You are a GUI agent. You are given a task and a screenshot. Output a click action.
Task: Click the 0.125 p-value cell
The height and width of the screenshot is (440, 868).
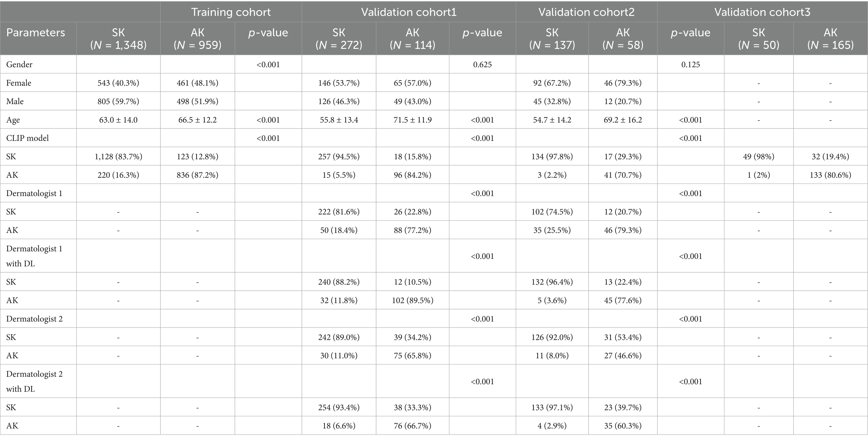pos(690,64)
